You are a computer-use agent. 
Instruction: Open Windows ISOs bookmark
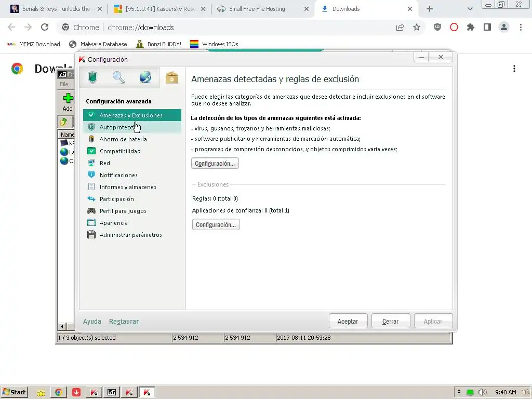coord(214,44)
